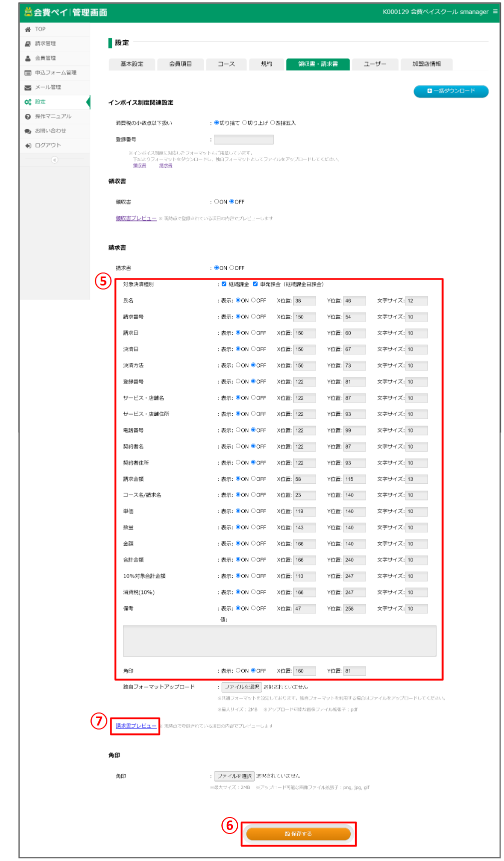Click the お問い合わせ chat icon
This screenshot has width=504, height=861.
28,131
